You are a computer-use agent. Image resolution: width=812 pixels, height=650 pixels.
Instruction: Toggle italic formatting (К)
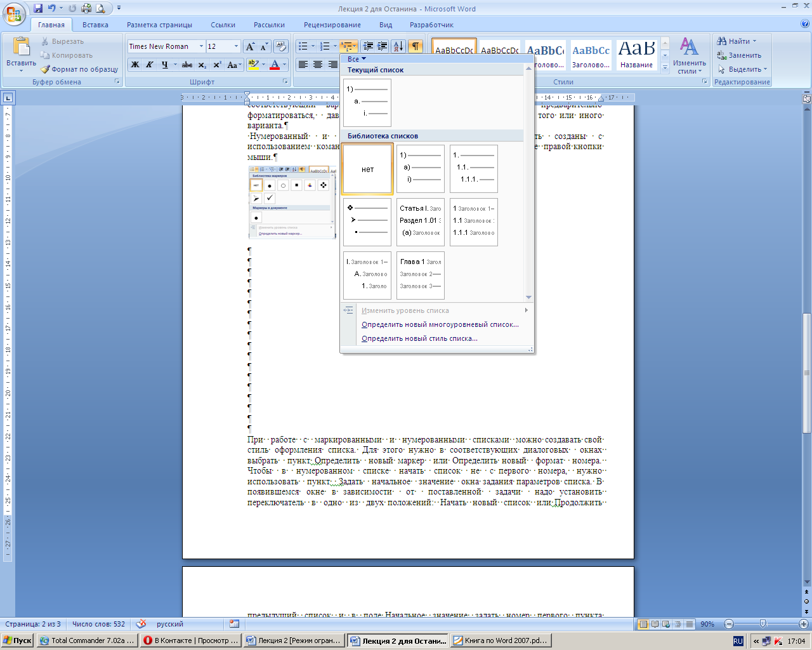(149, 65)
